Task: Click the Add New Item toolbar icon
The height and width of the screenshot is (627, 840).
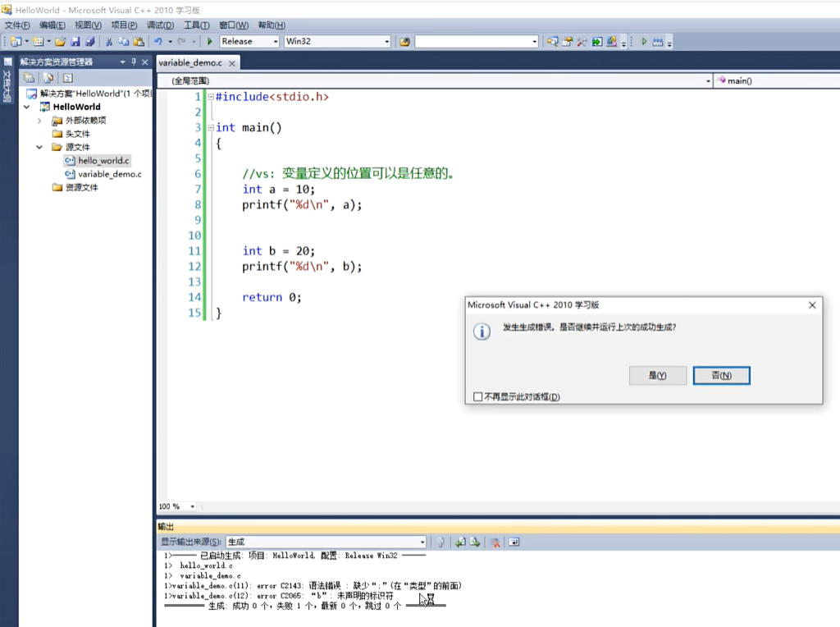Action: coord(38,41)
